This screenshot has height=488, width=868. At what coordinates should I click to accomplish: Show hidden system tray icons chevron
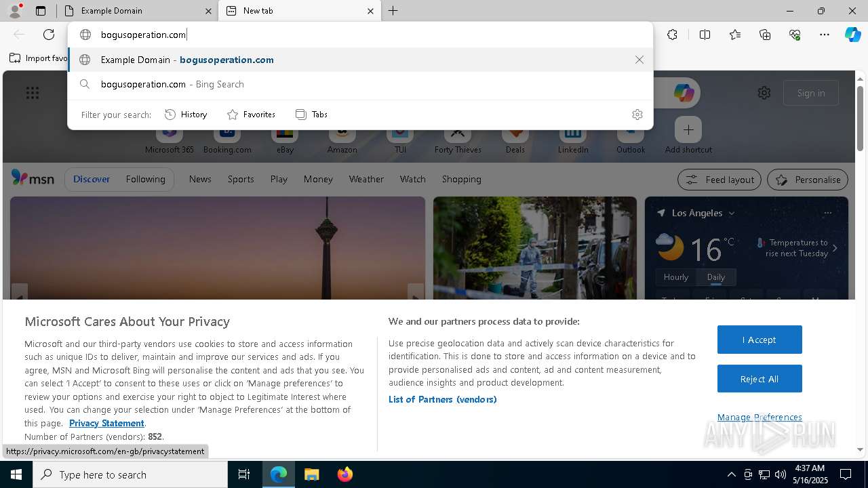point(731,474)
